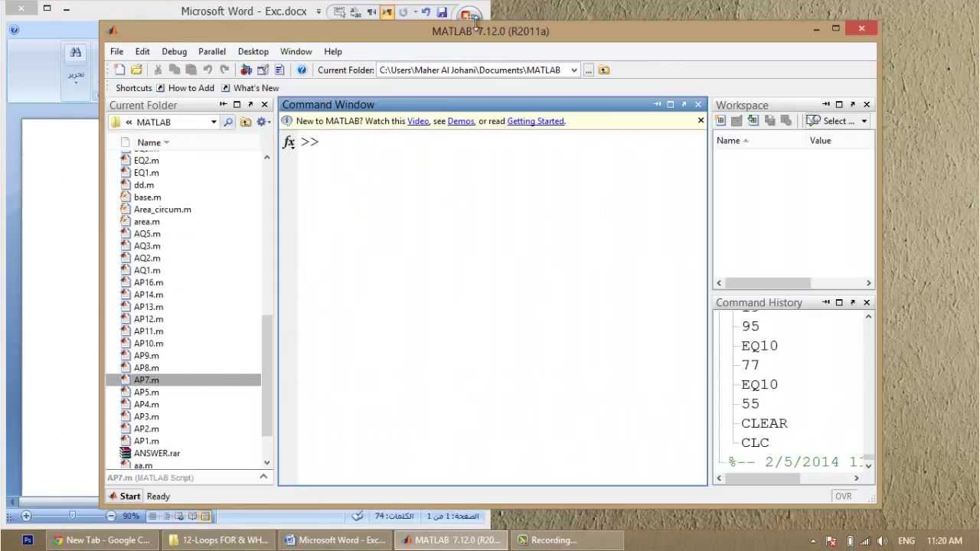
Task: Create a new script with New file icon
Action: click(119, 70)
